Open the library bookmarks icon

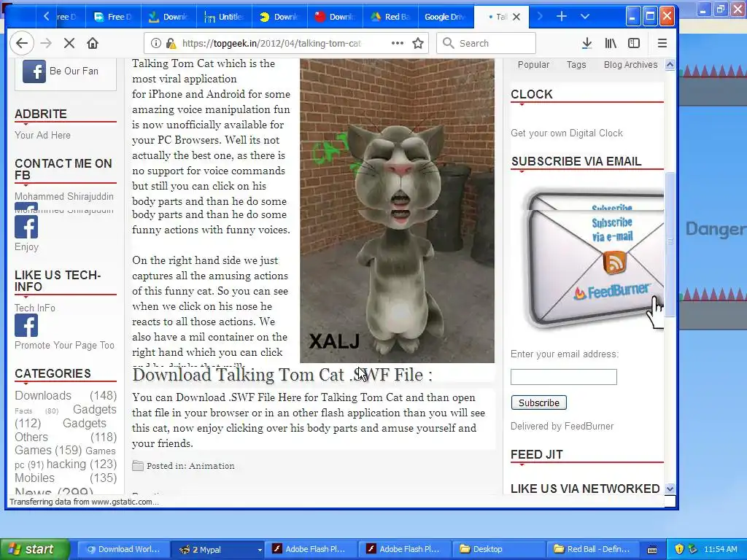[611, 43]
